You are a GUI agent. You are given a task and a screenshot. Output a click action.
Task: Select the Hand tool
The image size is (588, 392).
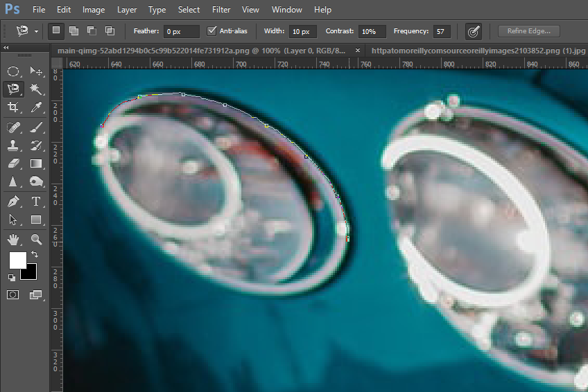[x=13, y=239]
